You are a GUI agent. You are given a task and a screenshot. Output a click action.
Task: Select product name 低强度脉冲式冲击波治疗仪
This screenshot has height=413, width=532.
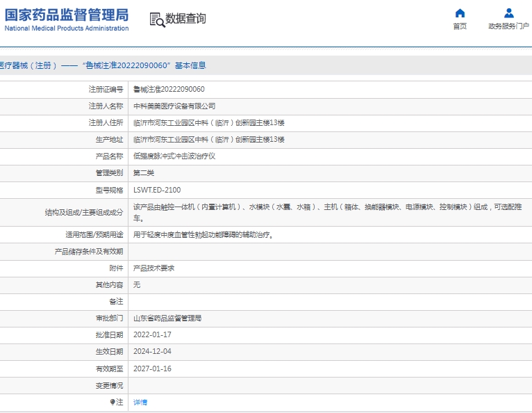click(x=174, y=156)
